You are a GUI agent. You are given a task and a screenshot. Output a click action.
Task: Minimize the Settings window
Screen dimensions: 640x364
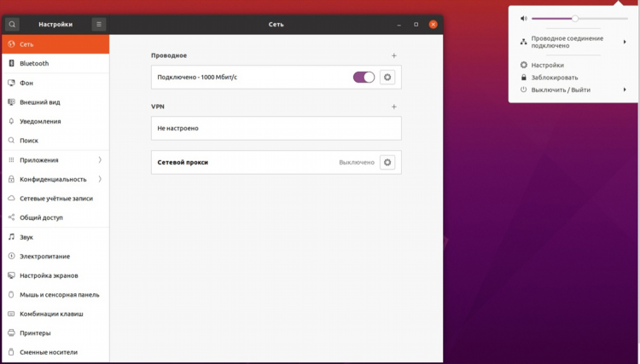click(399, 25)
